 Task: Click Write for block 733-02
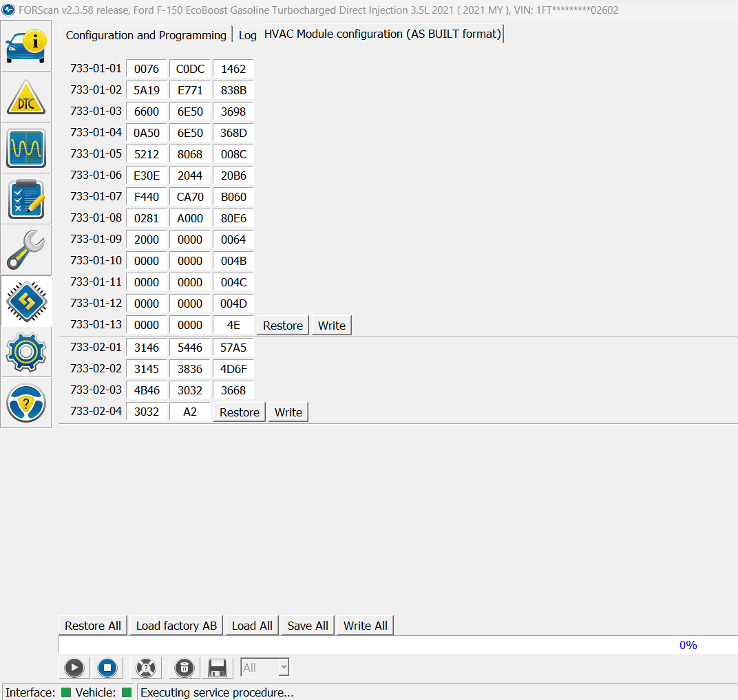[288, 412]
